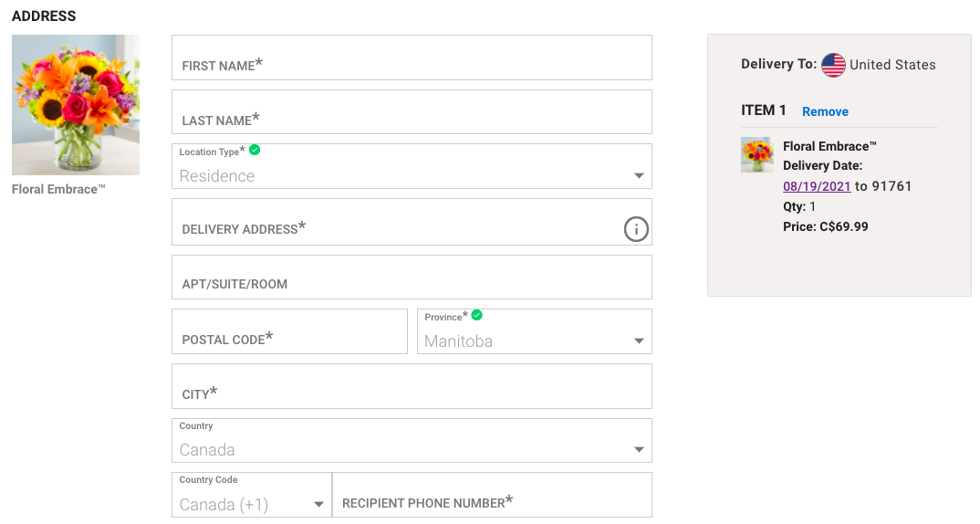Select the Recipient Phone Number field
This screenshot has height=524, width=980.
click(492, 495)
